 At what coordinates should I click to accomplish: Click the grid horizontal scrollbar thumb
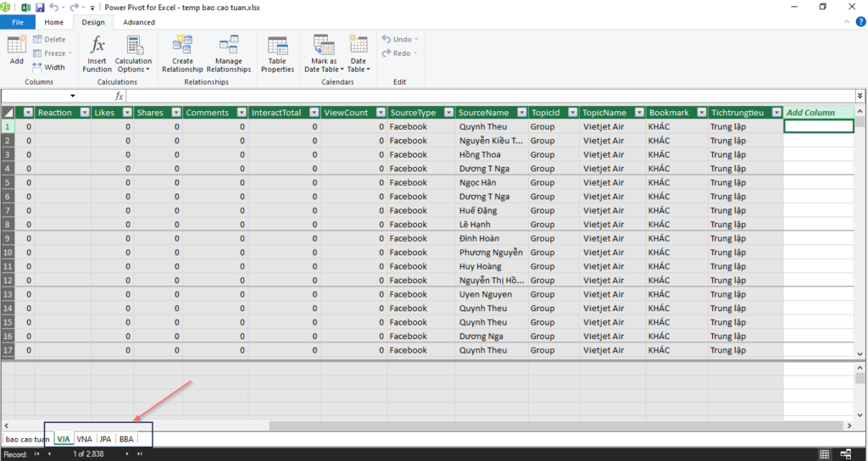[x=556, y=425]
